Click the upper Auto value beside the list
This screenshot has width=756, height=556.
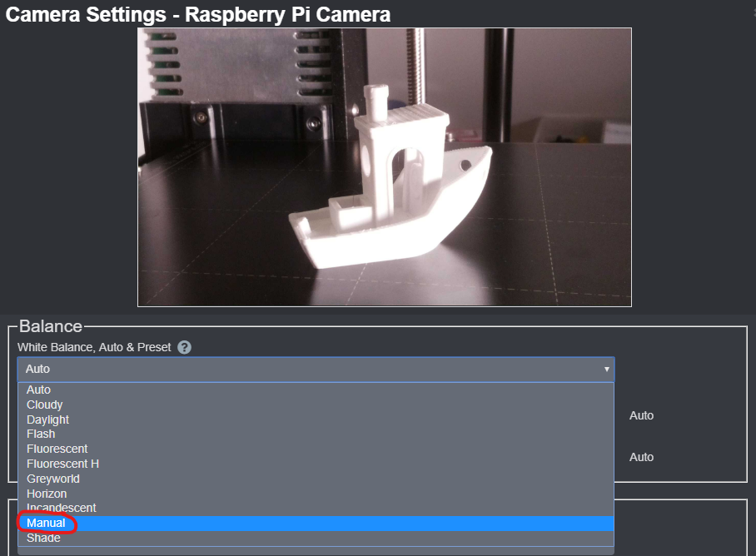coord(641,415)
